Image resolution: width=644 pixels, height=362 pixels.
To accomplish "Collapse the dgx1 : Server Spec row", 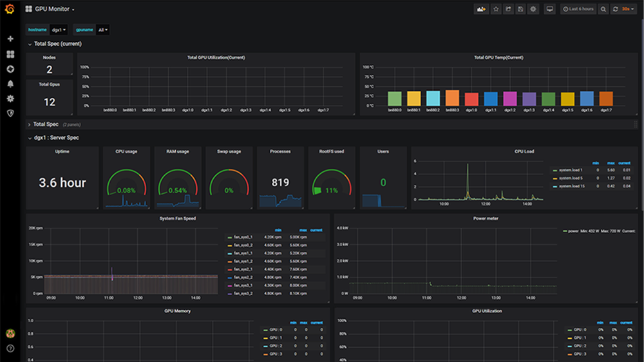I will tap(55, 138).
